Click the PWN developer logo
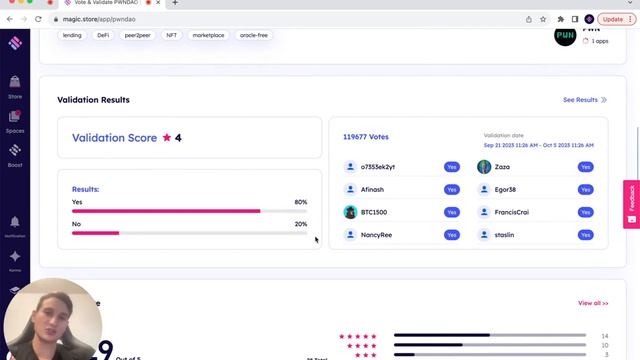Viewport: 640px width, 360px height. (x=565, y=36)
